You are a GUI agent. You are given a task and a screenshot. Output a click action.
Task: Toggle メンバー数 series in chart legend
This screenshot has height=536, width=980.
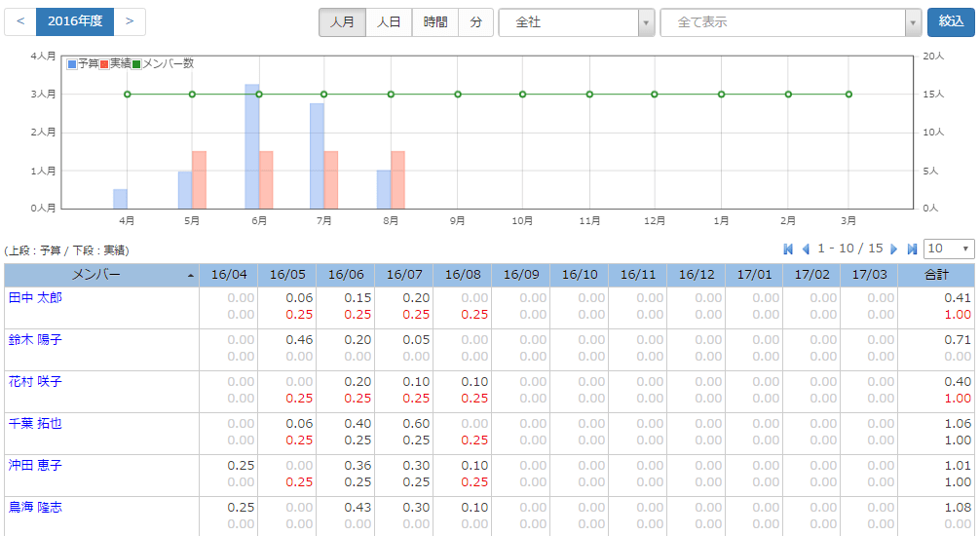click(x=163, y=63)
